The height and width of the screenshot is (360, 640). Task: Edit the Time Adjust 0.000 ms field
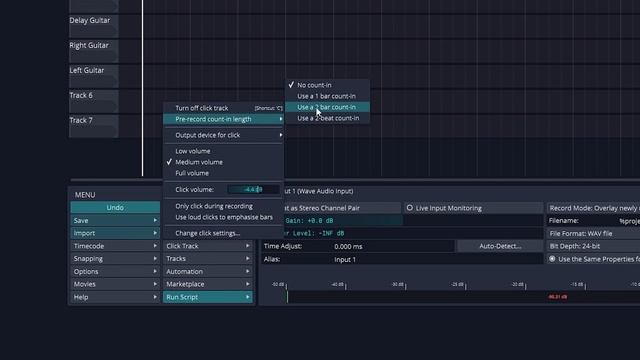393,246
